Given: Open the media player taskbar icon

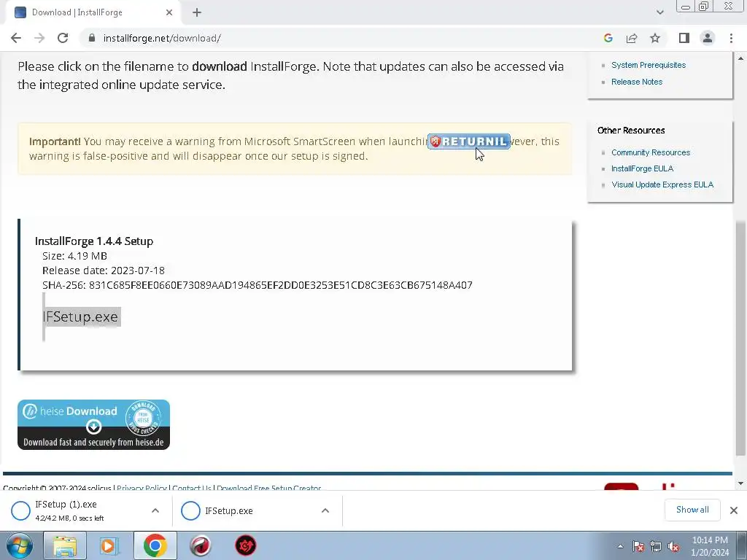Looking at the screenshot, I should 109,545.
